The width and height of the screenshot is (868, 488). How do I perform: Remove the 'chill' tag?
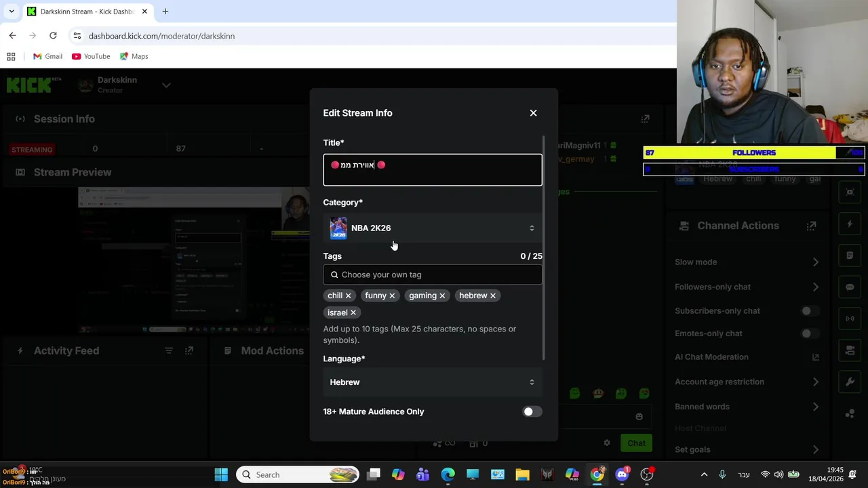pos(349,296)
